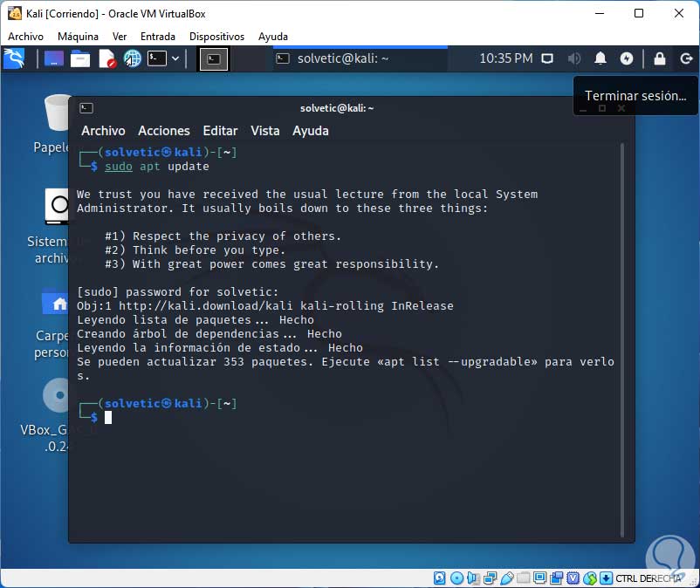The image size is (700, 588).
Task: Open the display settings panel icon
Action: click(547, 59)
